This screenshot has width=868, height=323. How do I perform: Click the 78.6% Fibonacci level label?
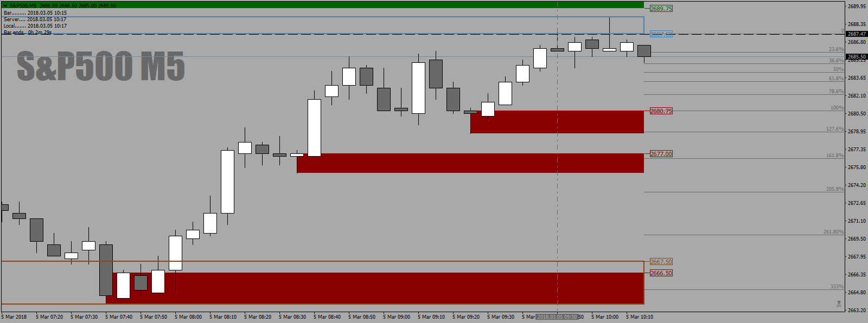(x=836, y=92)
